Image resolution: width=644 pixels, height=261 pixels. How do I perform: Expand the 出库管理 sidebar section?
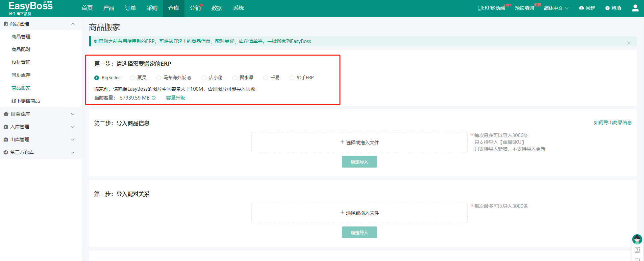(73, 140)
